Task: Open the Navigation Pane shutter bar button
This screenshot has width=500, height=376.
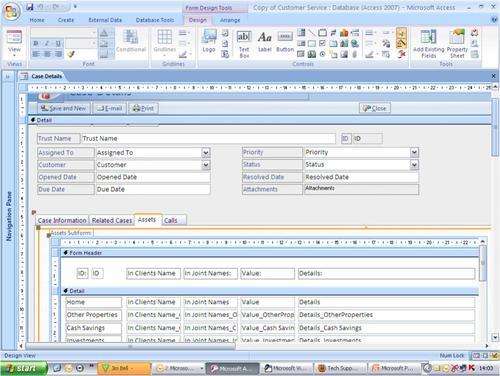Action: (8, 77)
